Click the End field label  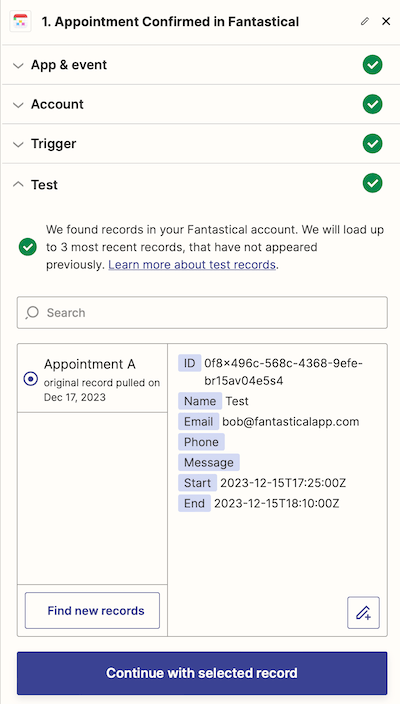(x=194, y=503)
